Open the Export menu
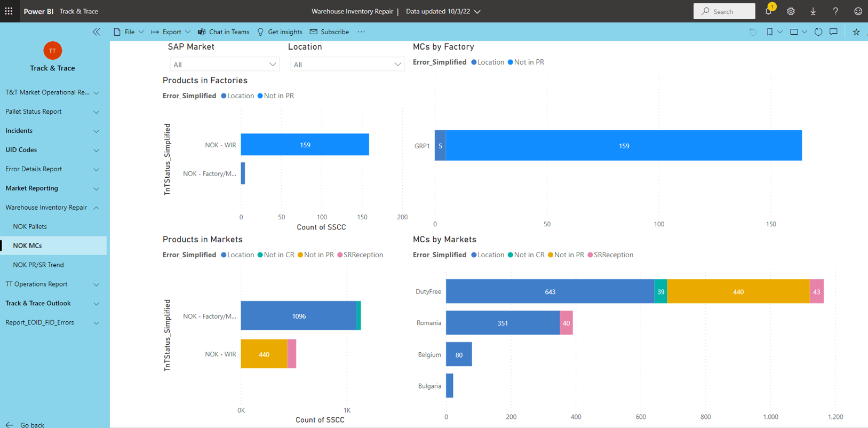Screen dimensions: 868x428 [x=171, y=32]
